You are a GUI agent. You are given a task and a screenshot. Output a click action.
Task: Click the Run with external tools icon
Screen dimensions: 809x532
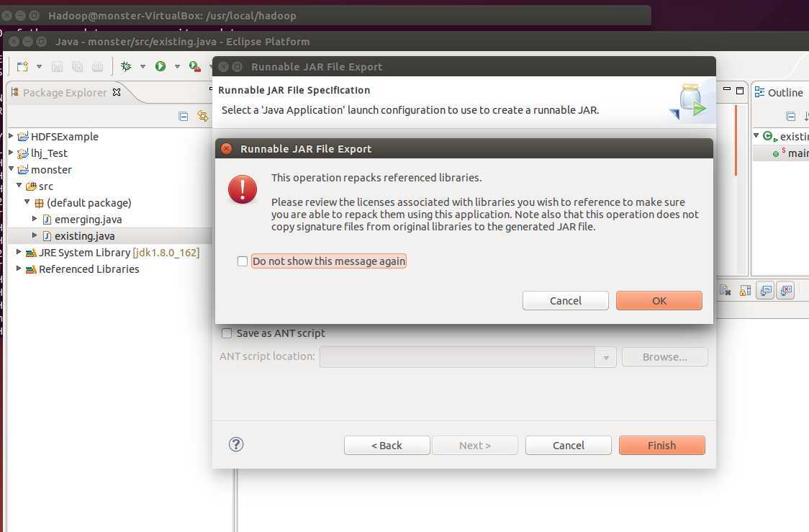click(194, 66)
